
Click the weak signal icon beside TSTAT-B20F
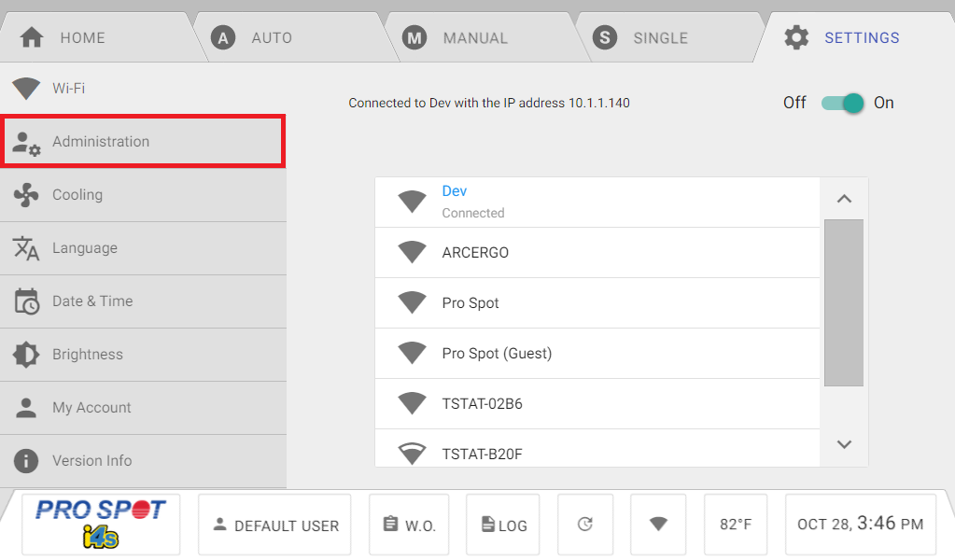coord(413,454)
